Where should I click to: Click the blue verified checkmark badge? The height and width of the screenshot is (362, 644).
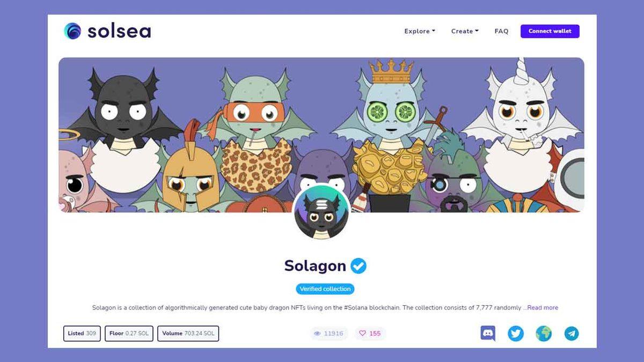point(358,265)
